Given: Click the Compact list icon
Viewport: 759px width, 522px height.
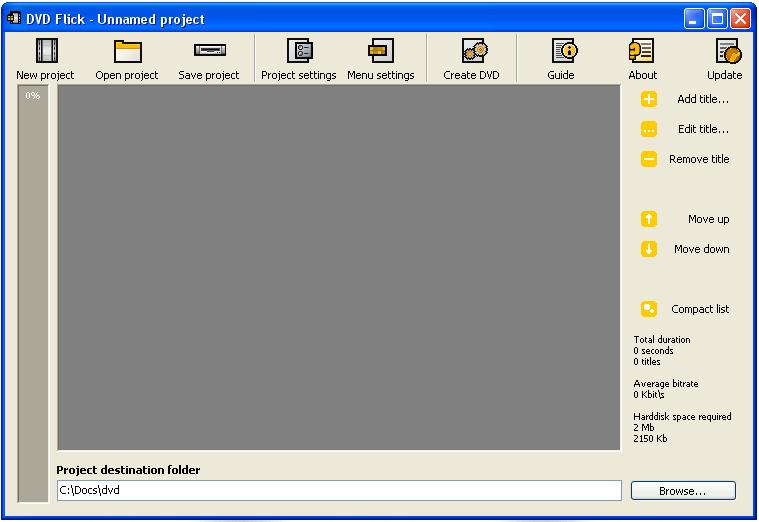Looking at the screenshot, I should 649,309.
